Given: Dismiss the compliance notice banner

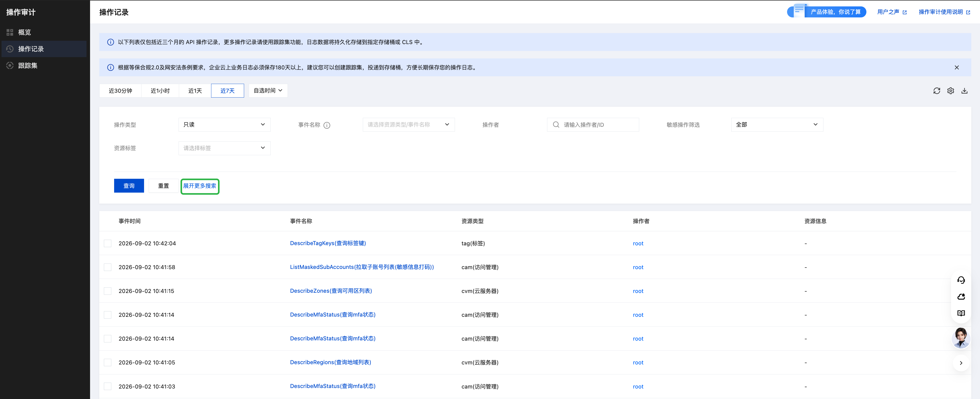Looking at the screenshot, I should pos(956,67).
